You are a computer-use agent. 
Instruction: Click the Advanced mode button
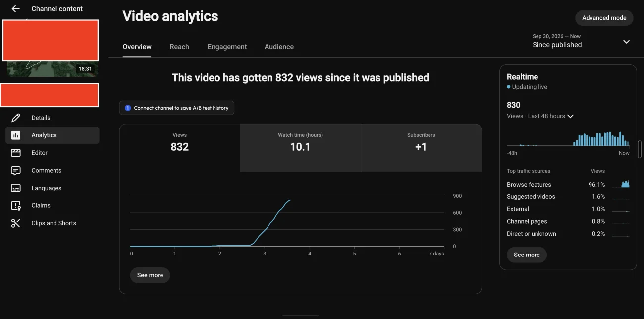tap(604, 18)
